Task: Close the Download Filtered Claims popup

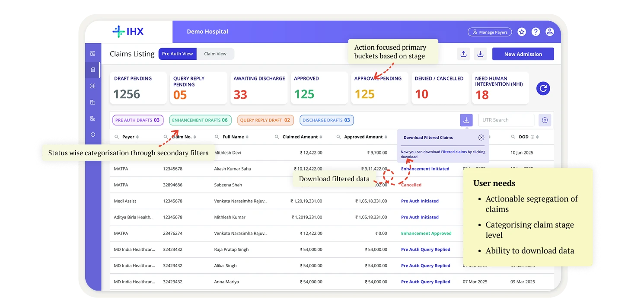Action: pyautogui.click(x=481, y=138)
